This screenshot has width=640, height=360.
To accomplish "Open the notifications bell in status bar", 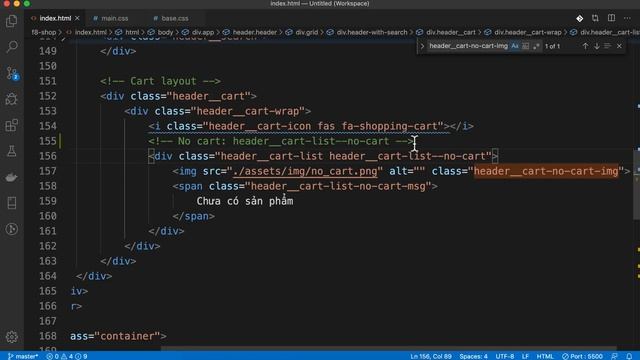I will coord(629,356).
